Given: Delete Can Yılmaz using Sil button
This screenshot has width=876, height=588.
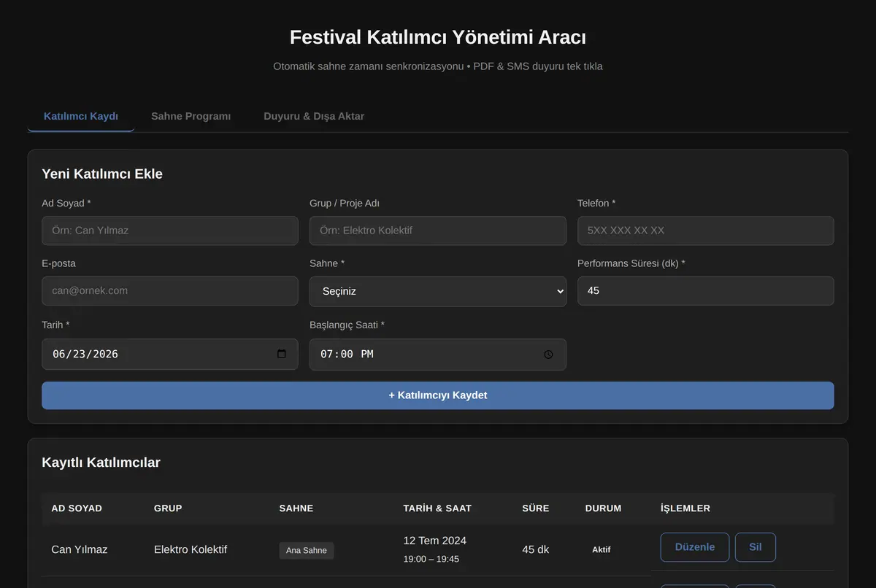Looking at the screenshot, I should [756, 547].
